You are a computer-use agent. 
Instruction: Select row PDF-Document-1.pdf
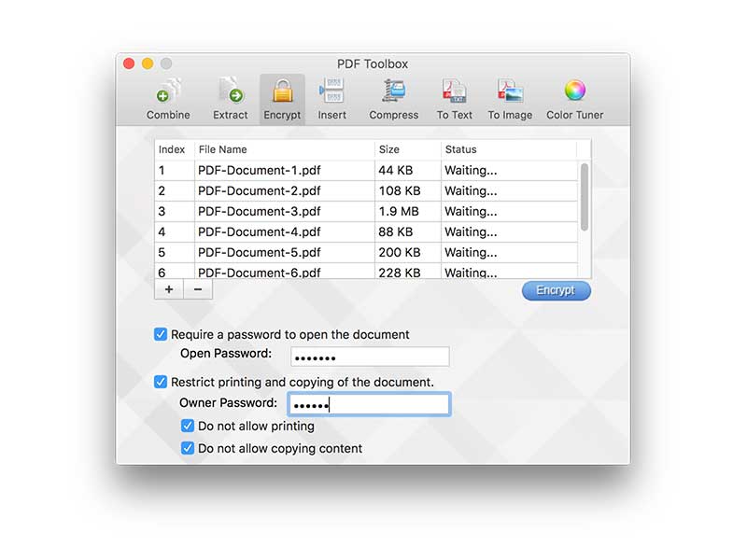[366, 171]
